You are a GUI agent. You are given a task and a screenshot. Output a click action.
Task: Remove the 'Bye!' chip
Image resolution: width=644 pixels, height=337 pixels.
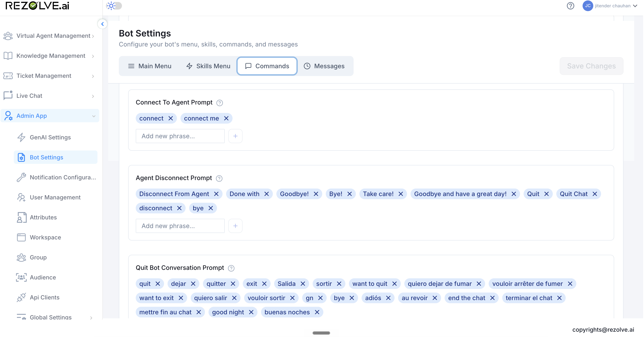click(350, 194)
